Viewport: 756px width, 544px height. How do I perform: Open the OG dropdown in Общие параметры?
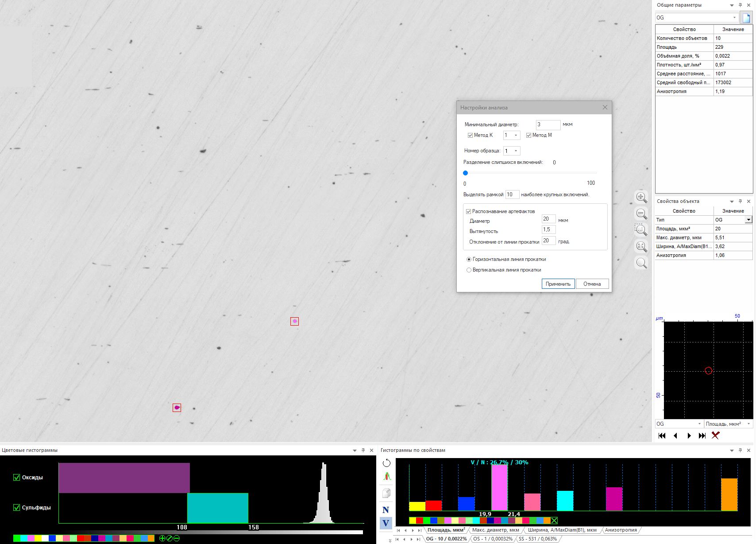coord(697,18)
